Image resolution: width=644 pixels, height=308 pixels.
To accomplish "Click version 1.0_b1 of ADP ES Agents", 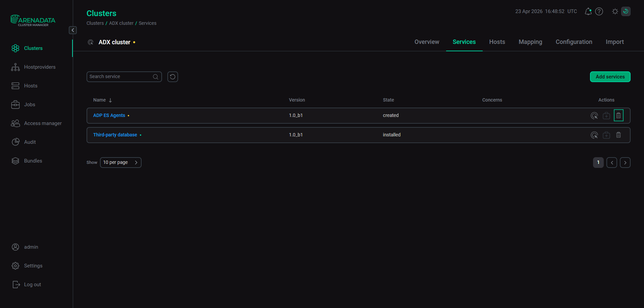I will click(296, 116).
